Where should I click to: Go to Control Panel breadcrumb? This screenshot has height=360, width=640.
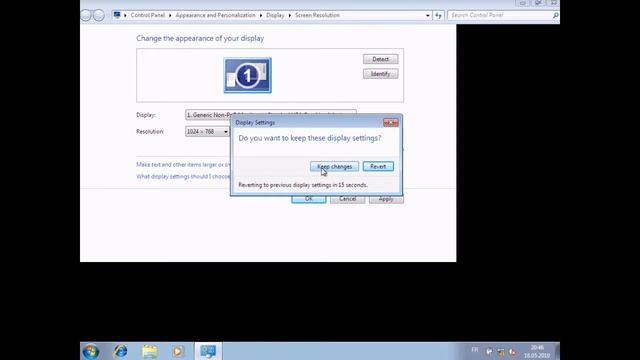148,15
